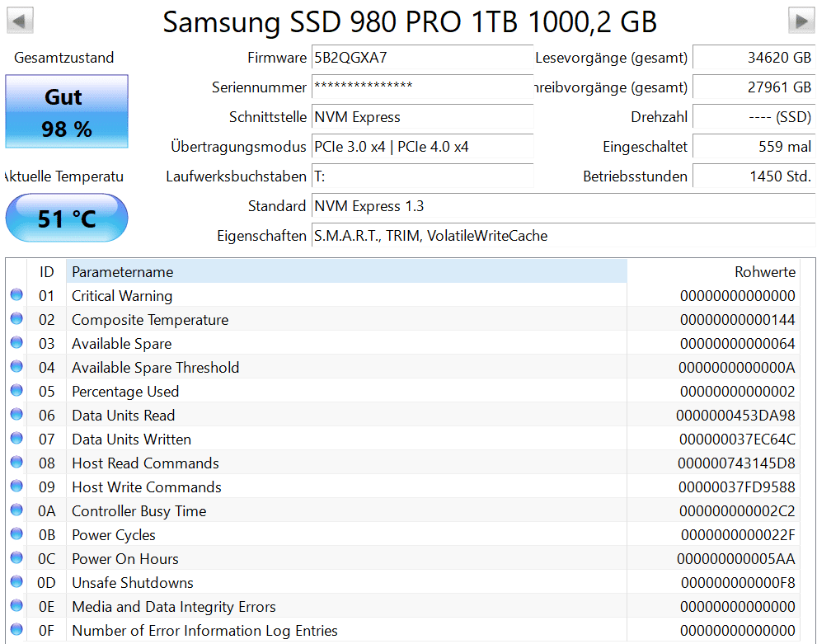Click the status orb beside Percentage Used
Screen dimensions: 817x644
16,391
